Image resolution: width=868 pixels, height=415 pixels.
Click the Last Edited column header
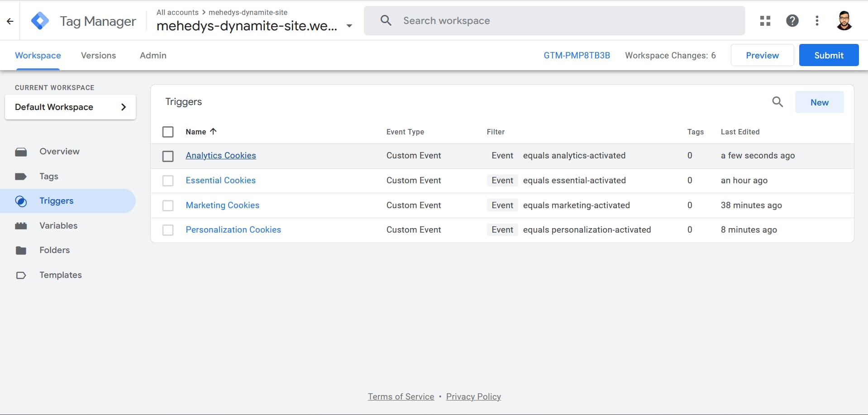(740, 132)
